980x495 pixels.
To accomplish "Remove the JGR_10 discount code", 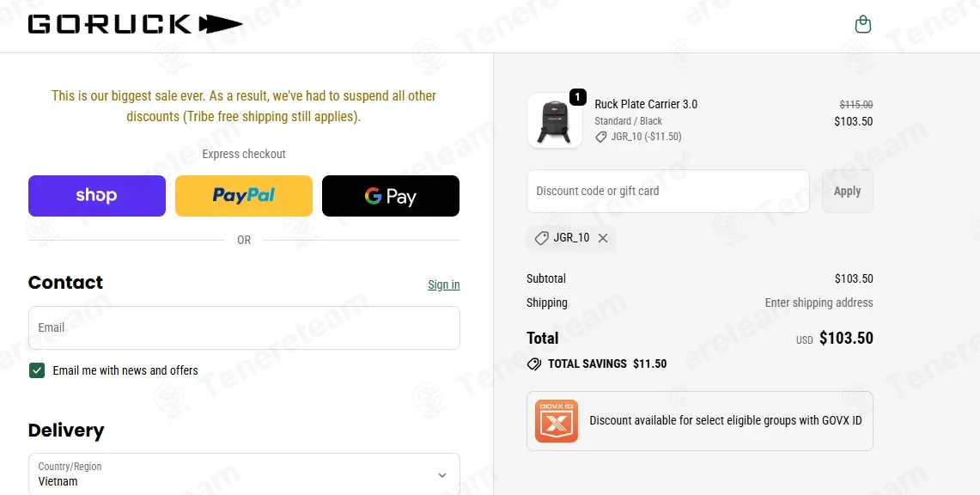I will [603, 238].
